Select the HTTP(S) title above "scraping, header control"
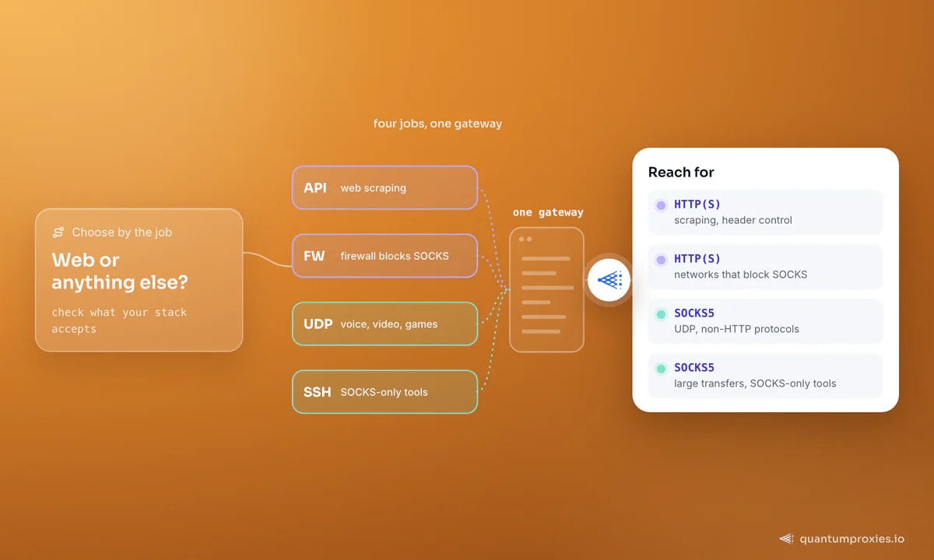 (x=697, y=205)
